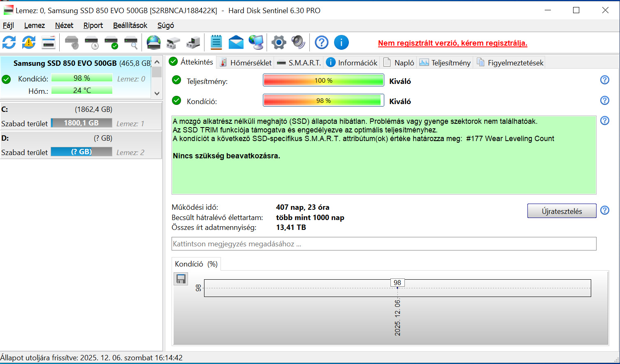Open the Lemez menu
Viewport: 620px width, 364px height.
click(35, 26)
